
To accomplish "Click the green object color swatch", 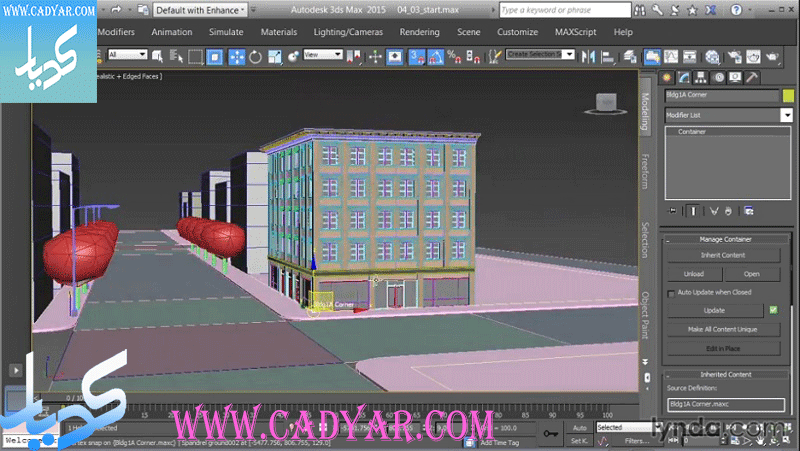I will pyautogui.click(x=787, y=96).
